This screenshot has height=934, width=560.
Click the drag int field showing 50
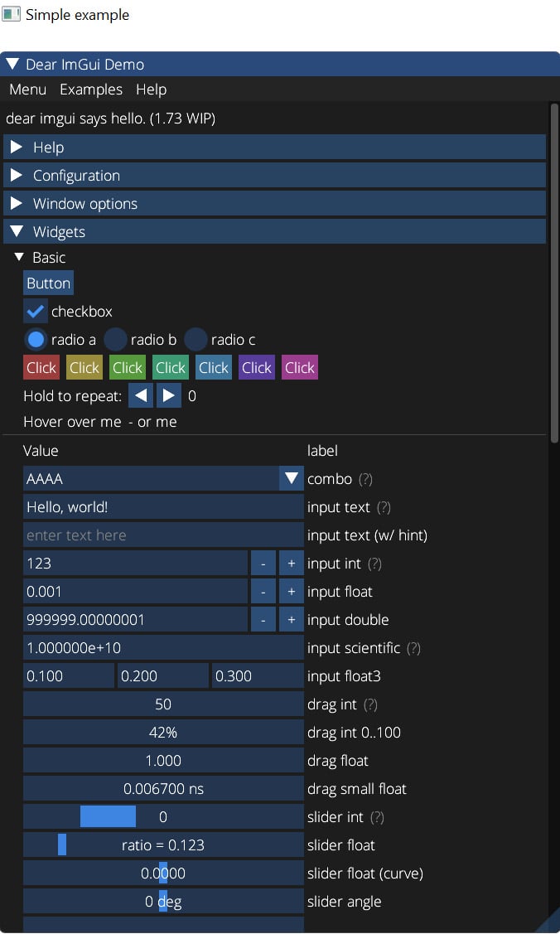164,704
